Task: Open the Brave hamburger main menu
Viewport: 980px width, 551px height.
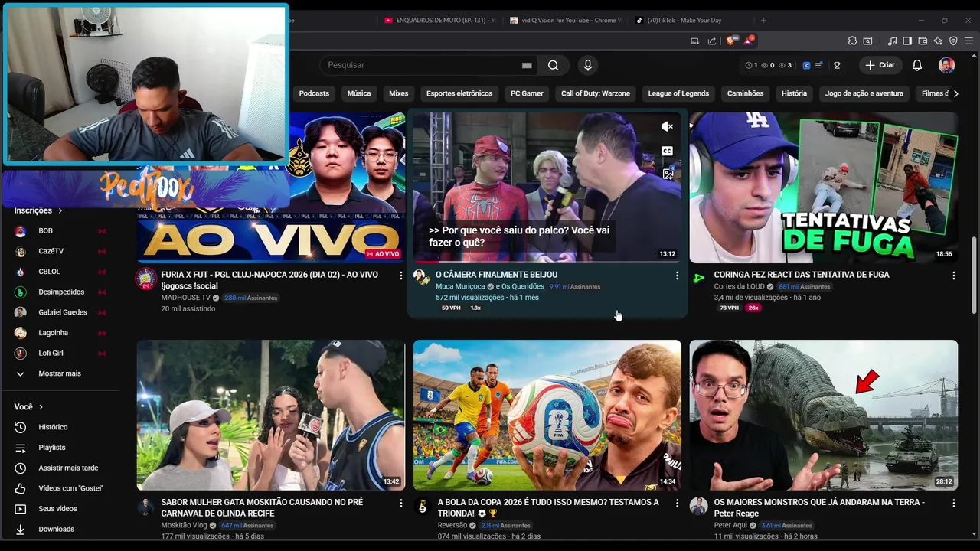Action: pyautogui.click(x=969, y=41)
